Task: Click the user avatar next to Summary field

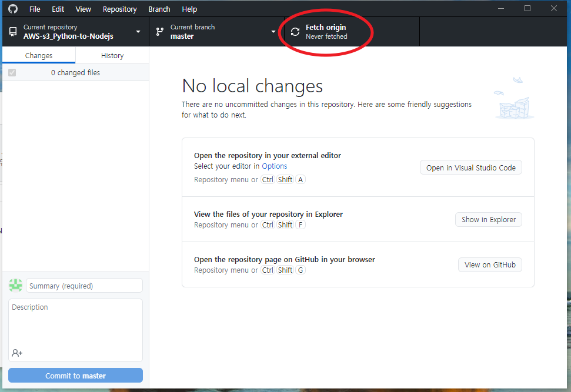Action: coord(16,286)
